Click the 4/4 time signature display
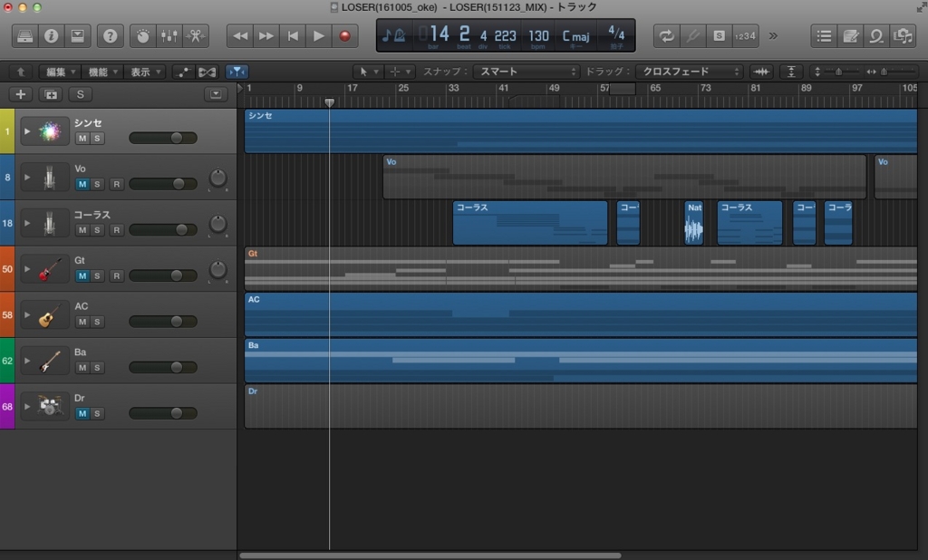The width and height of the screenshot is (928, 560). tap(616, 36)
